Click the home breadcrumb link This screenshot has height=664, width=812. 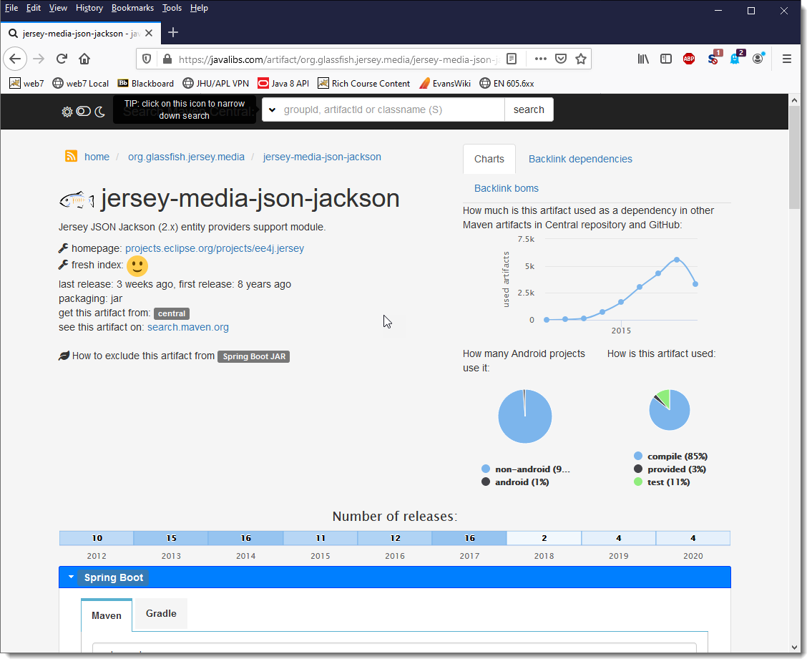coord(97,157)
